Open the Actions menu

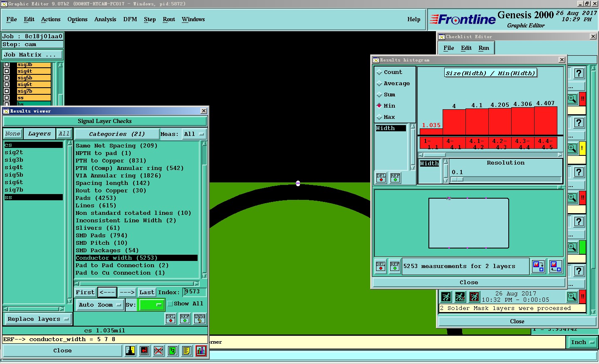(x=51, y=20)
